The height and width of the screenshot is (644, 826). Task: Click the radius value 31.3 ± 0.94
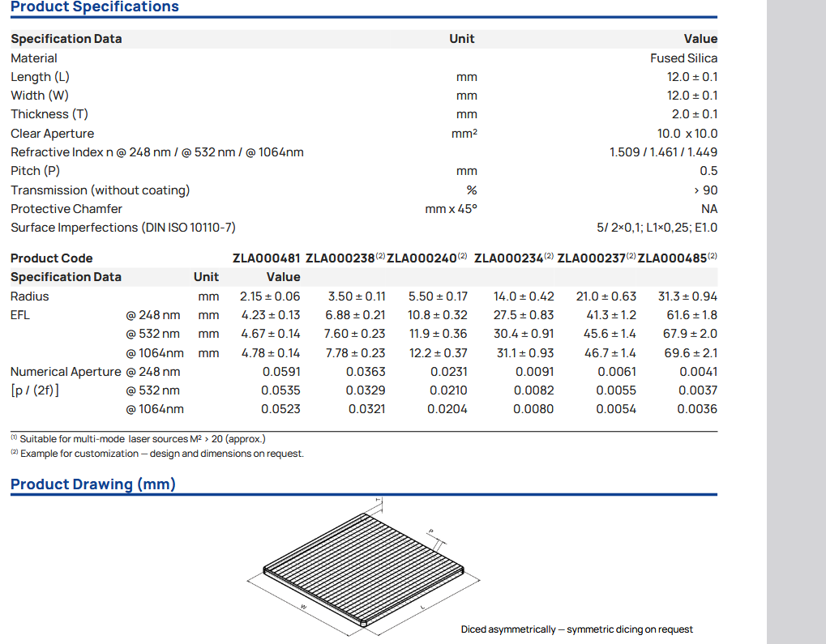click(687, 296)
